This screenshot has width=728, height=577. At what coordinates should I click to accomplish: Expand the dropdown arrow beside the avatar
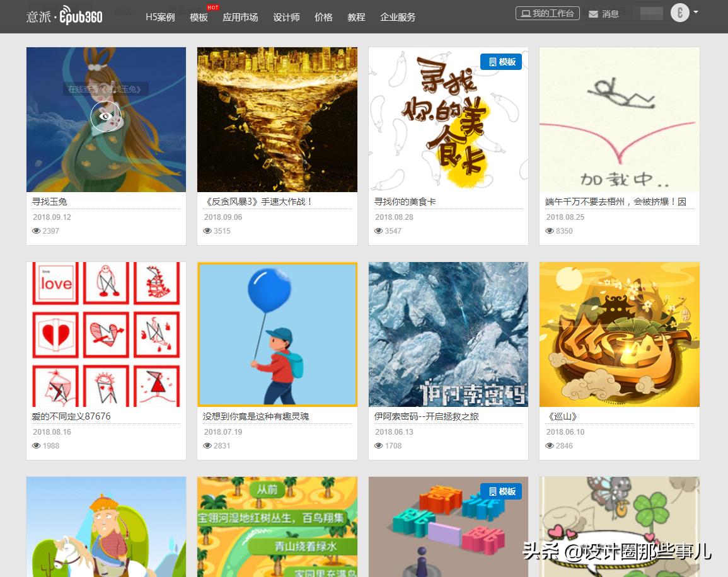[x=695, y=12]
